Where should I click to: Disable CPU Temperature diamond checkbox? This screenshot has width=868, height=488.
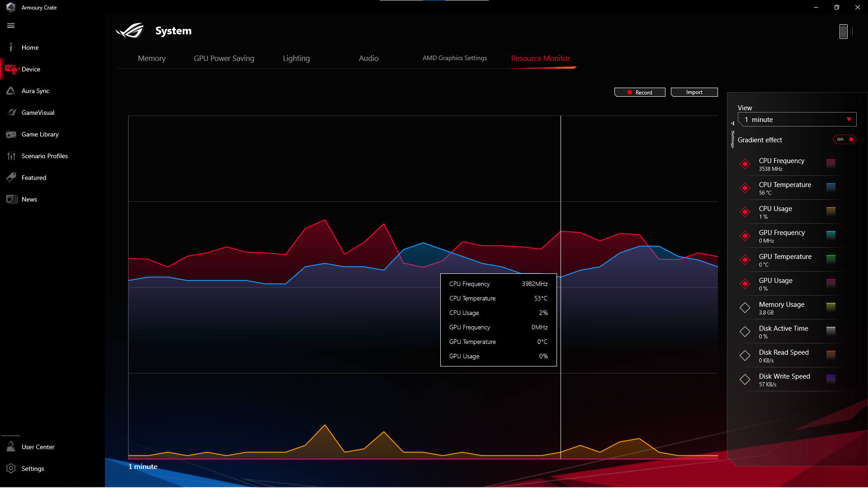point(745,188)
